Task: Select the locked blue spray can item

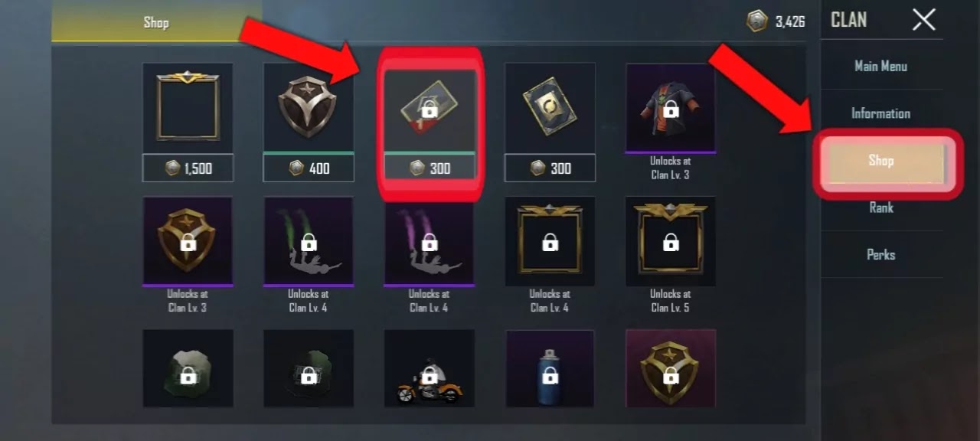Action: click(x=550, y=368)
